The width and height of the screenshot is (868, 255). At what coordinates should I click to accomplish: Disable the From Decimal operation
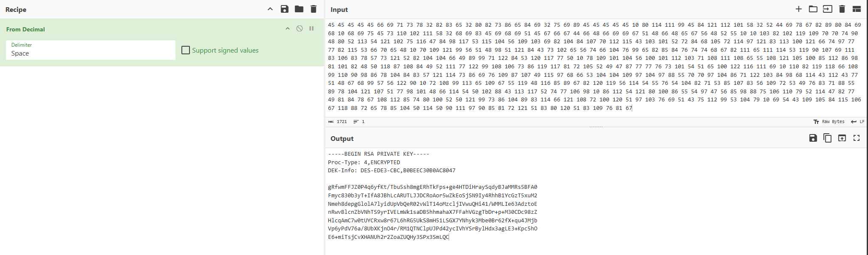pyautogui.click(x=300, y=29)
